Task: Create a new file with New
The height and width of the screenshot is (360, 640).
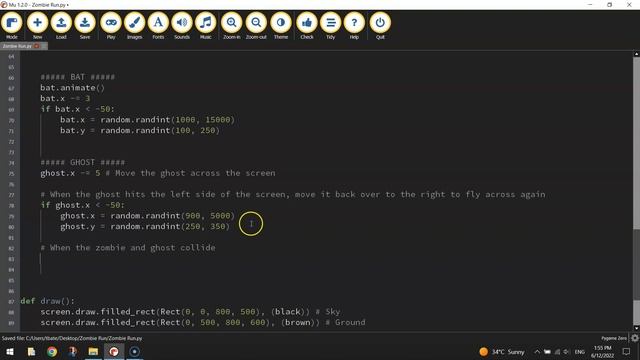Action: click(37, 26)
